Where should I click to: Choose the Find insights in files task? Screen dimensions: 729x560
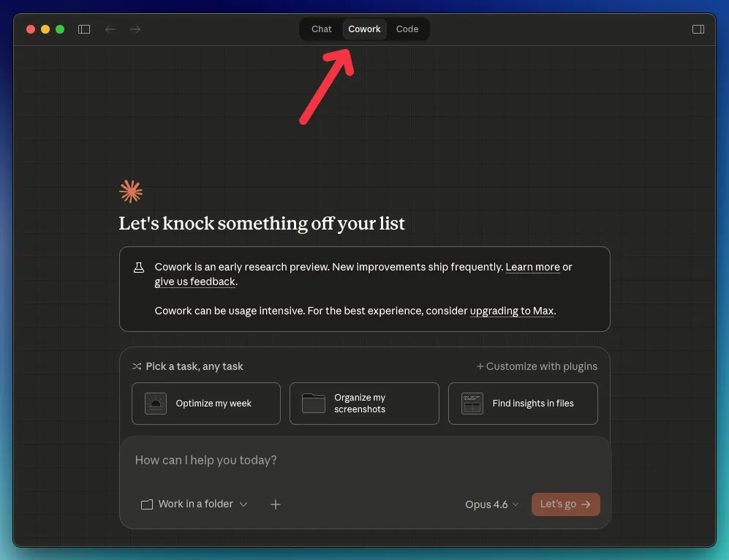523,404
